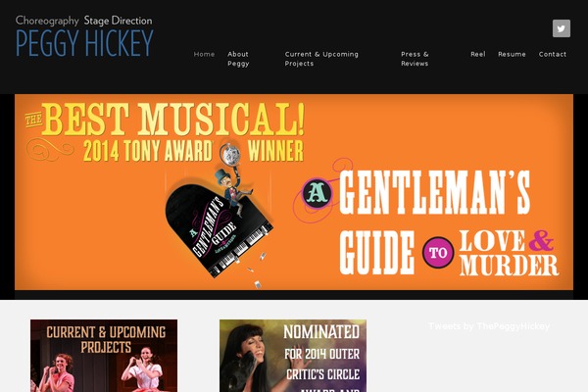This screenshot has width=588, height=392.
Task: View the Resume page
Action: click(512, 54)
